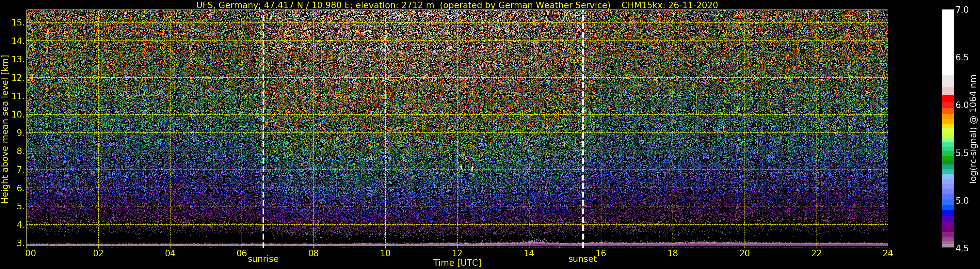Click time tick '14' on the x-axis
Viewport: 980px width, 269px height.
(529, 253)
